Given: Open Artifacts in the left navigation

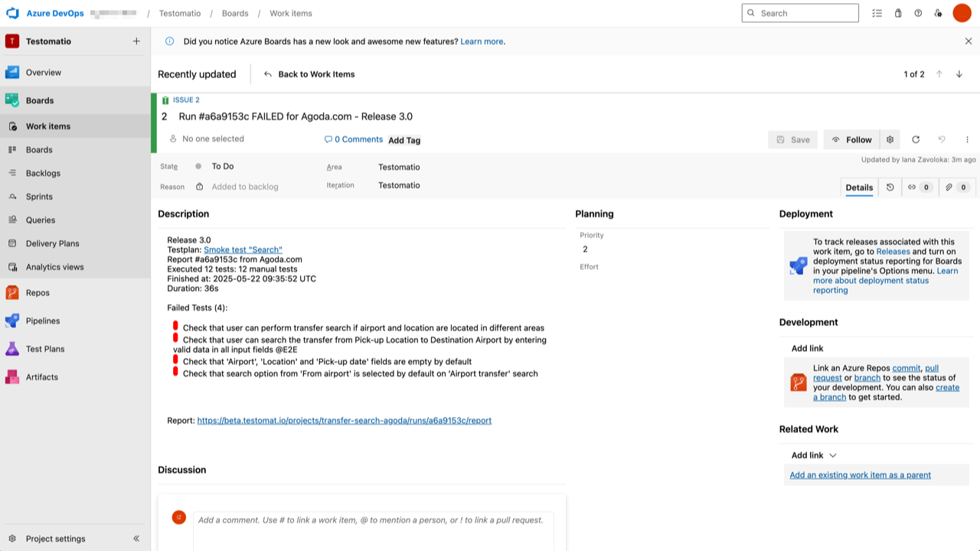Looking at the screenshot, I should tap(42, 377).
